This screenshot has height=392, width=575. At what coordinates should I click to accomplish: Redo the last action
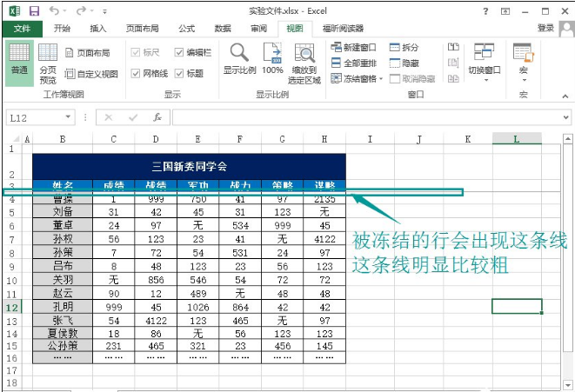(81, 11)
